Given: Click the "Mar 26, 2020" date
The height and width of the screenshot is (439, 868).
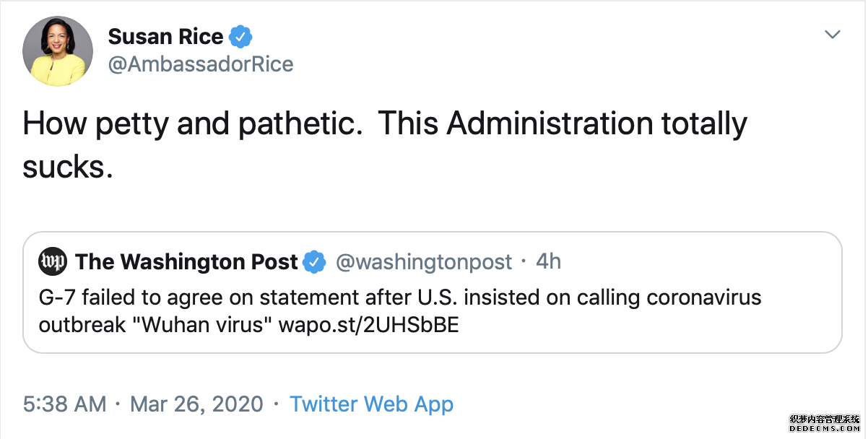Looking at the screenshot, I should click(x=196, y=404).
